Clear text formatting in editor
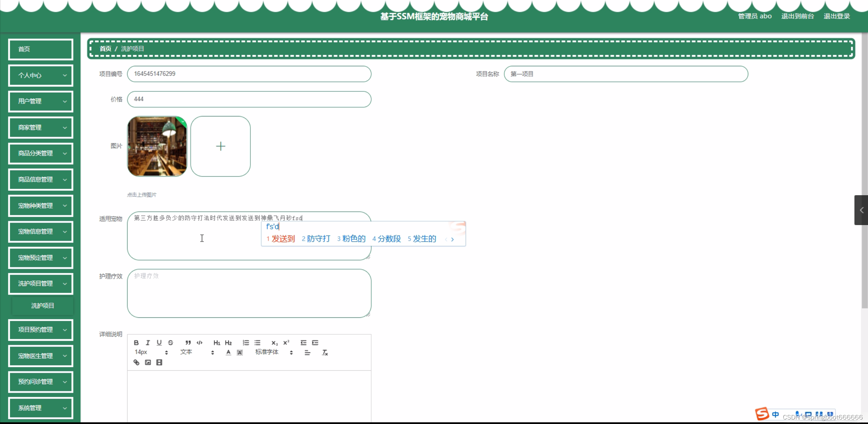The height and width of the screenshot is (424, 868). click(x=325, y=352)
